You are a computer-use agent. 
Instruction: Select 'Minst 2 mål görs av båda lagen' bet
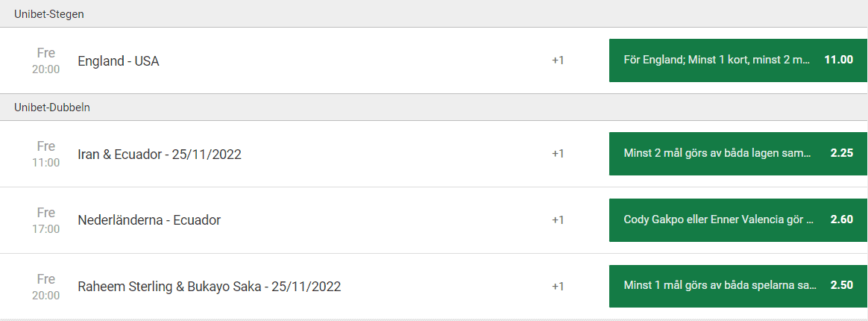pos(716,154)
